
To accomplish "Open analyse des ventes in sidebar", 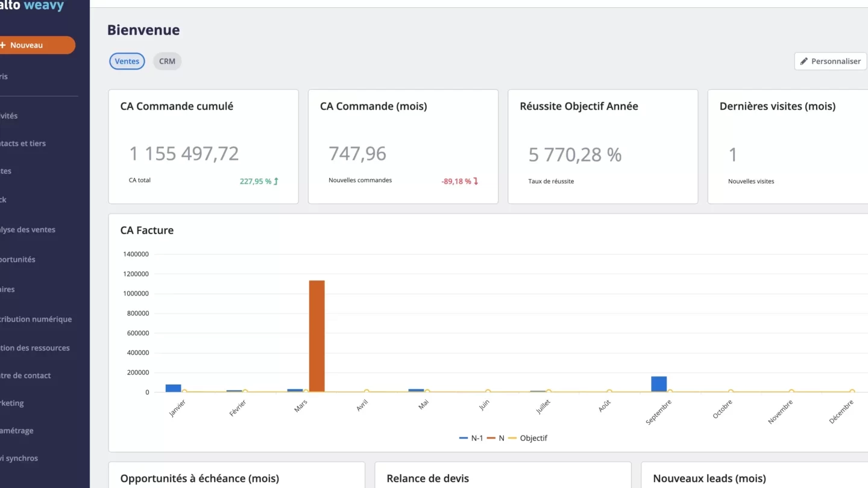I will (x=28, y=230).
